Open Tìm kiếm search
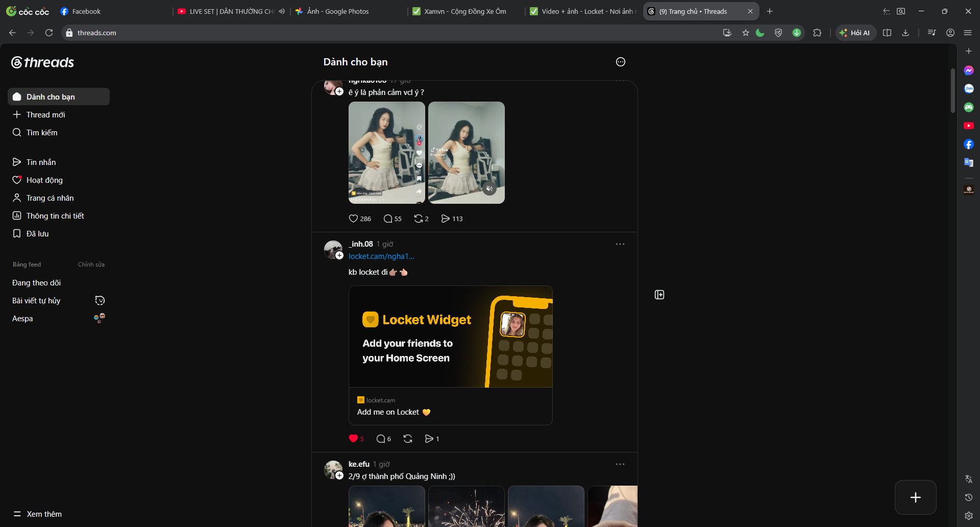 pyautogui.click(x=59, y=132)
